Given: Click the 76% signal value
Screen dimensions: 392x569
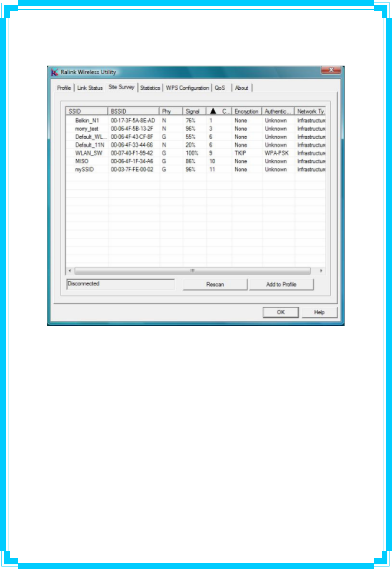Looking at the screenshot, I should (191, 120).
